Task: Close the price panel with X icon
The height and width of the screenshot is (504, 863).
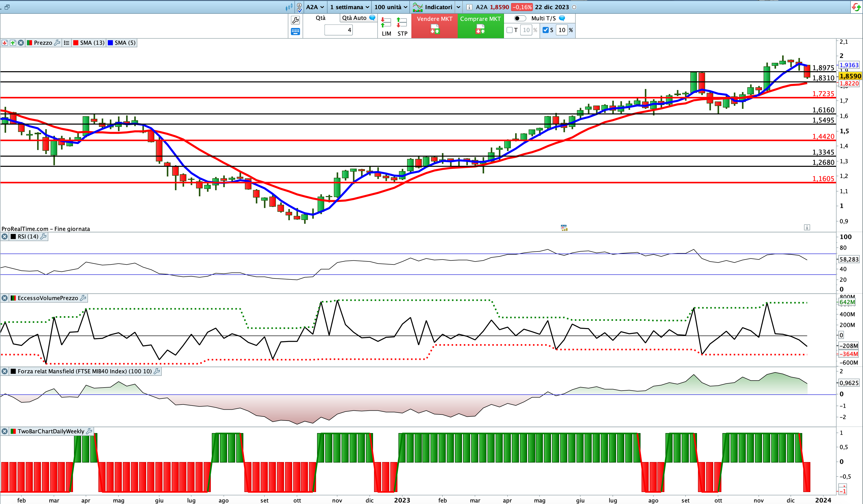Action: click(x=21, y=43)
